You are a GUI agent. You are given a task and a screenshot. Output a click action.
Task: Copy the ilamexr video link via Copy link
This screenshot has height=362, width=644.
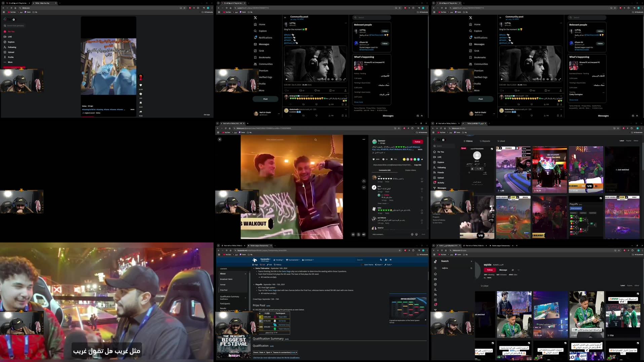tap(418, 165)
